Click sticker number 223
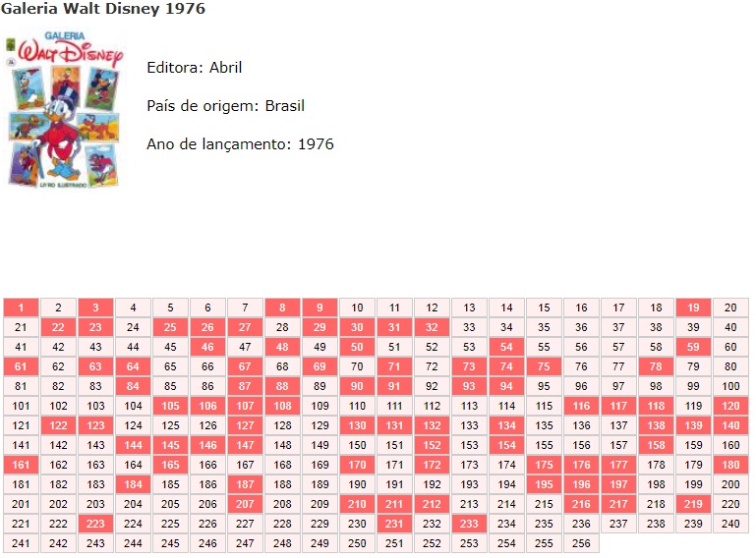This screenshot has width=756, height=558. [x=95, y=524]
